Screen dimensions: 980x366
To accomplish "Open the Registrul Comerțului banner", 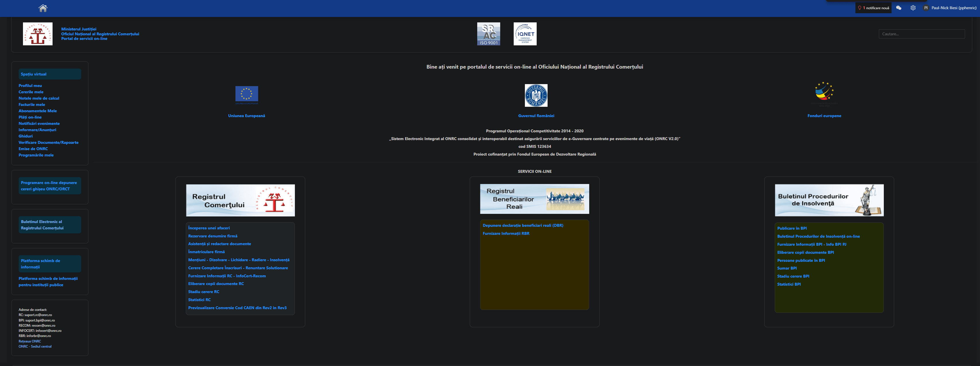I will [x=240, y=200].
